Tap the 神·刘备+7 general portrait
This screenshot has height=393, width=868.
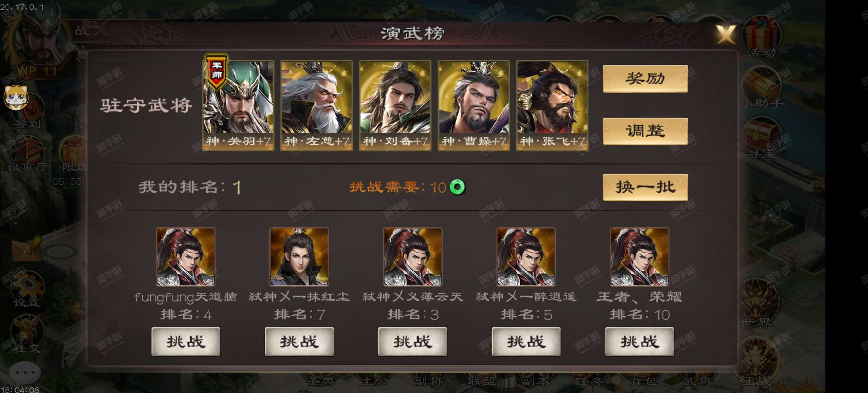[x=395, y=105]
